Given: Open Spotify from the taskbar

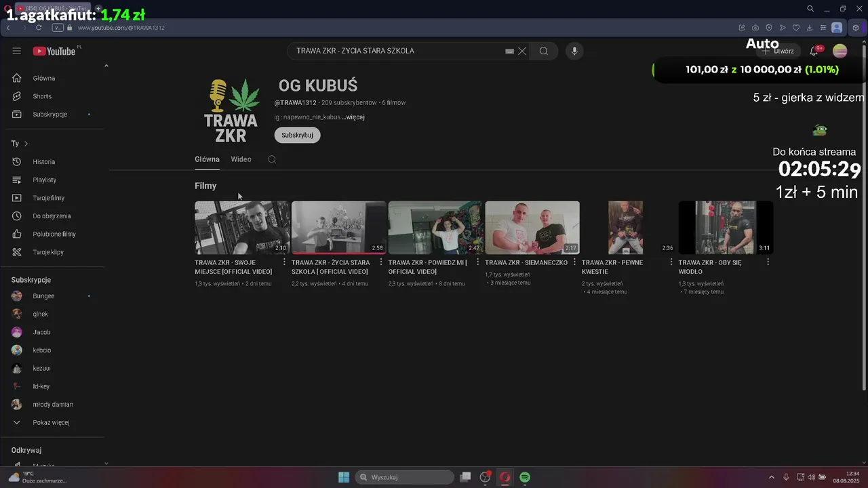Looking at the screenshot, I should [525, 477].
